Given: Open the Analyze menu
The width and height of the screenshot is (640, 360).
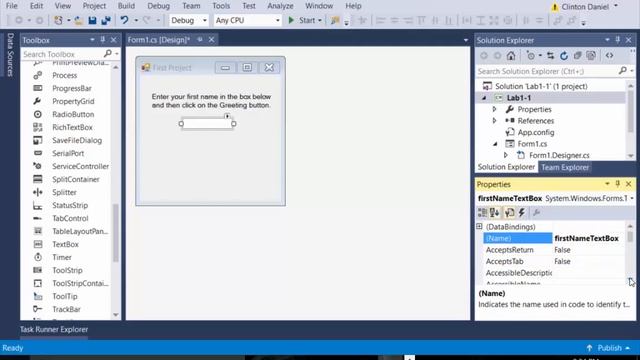Looking at the screenshot, I should [x=280, y=6].
